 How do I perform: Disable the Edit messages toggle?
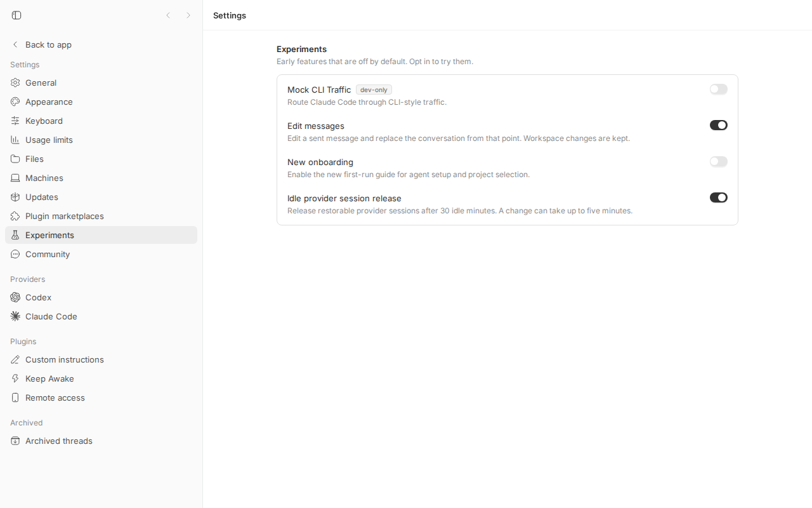tap(719, 125)
